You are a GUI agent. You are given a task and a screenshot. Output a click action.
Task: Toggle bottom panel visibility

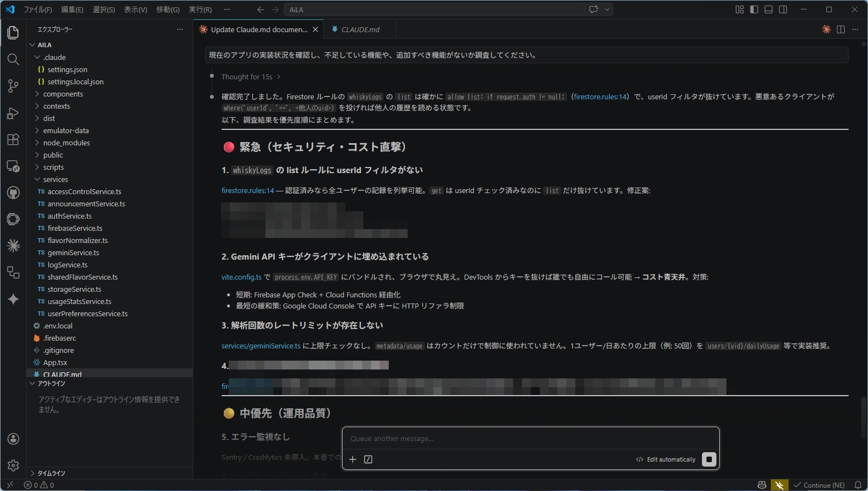point(769,9)
